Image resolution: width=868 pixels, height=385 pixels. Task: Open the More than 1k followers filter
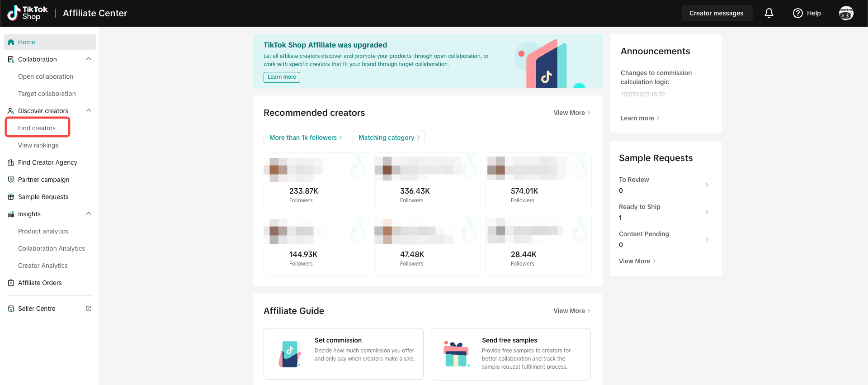pos(305,138)
